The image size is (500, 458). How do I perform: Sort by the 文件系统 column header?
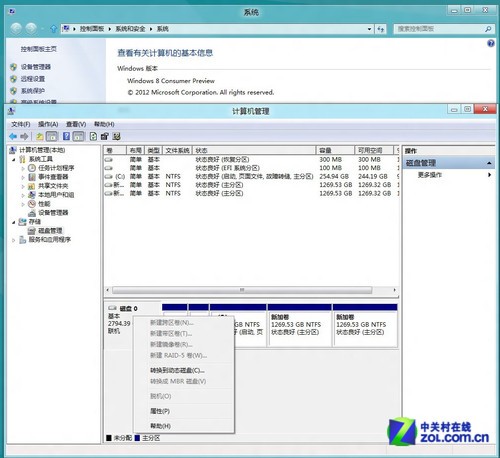177,150
